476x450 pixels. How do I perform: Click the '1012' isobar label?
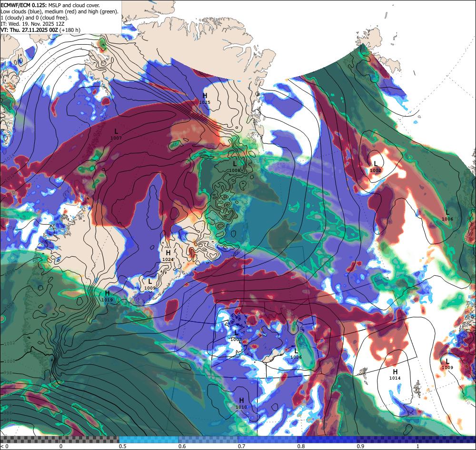pyautogui.click(x=9, y=177)
